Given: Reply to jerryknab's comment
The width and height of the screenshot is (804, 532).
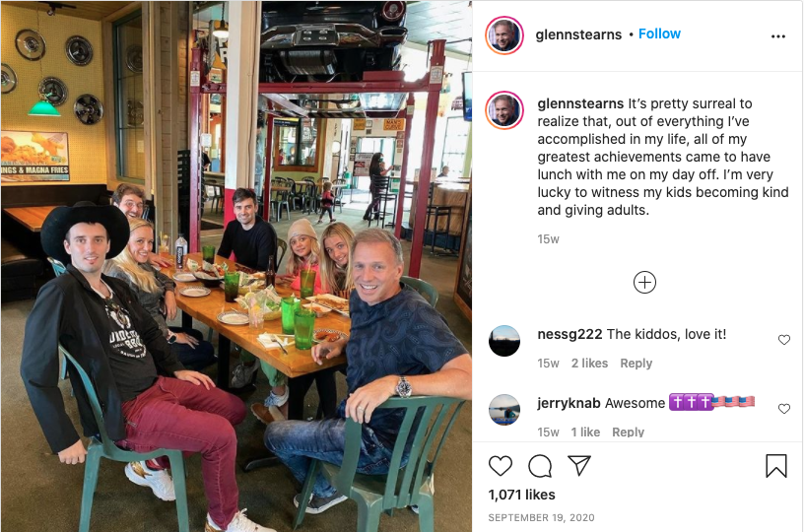Looking at the screenshot, I should coord(629,432).
